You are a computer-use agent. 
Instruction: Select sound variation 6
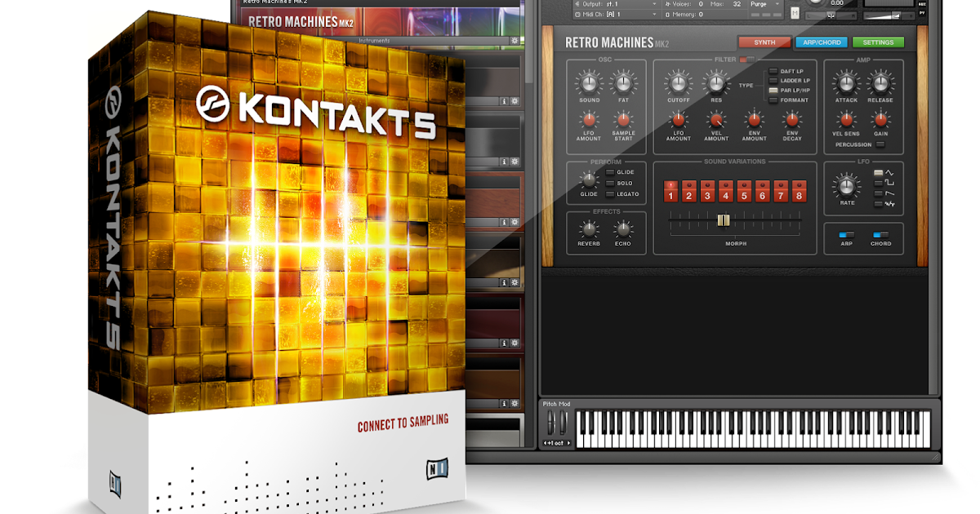pyautogui.click(x=762, y=191)
